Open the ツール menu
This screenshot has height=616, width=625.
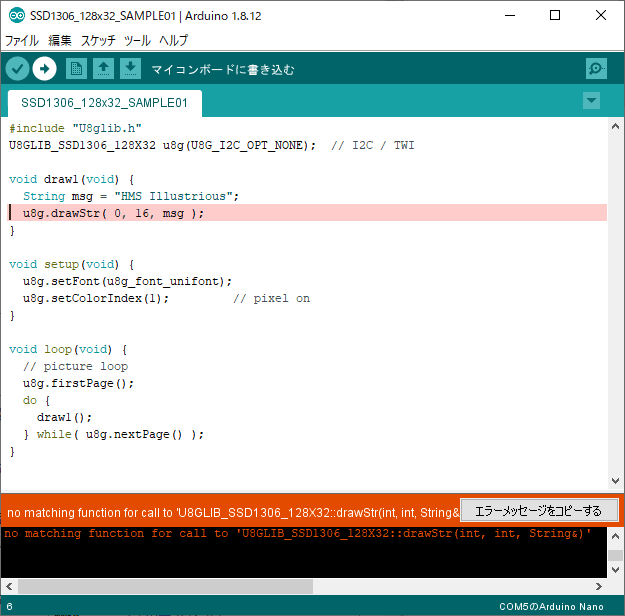[x=137, y=40]
